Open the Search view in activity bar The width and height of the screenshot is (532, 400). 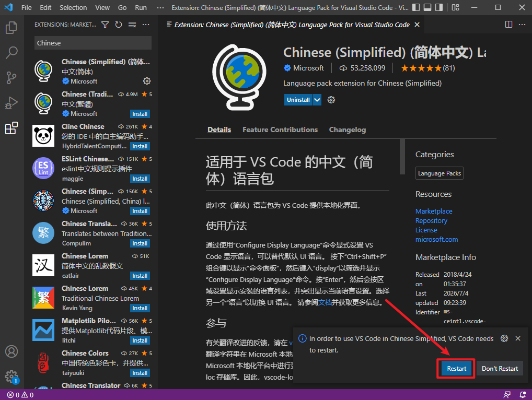click(x=11, y=53)
